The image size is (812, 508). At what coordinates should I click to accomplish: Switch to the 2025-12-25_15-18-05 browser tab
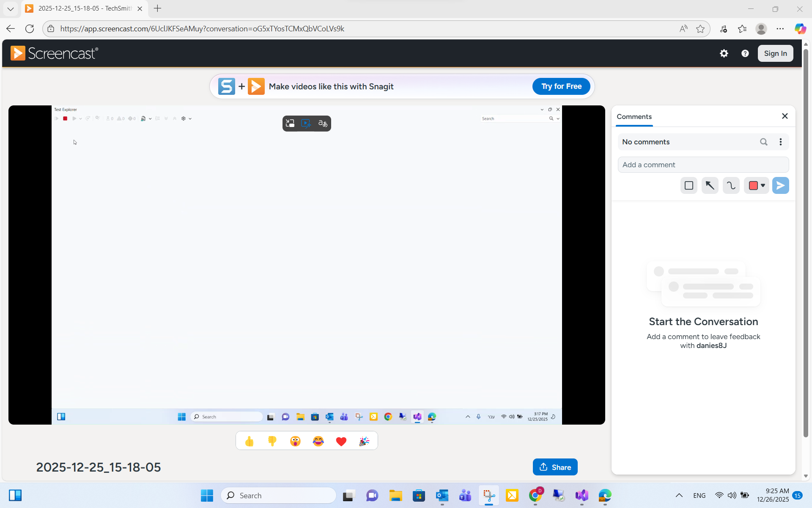pyautogui.click(x=80, y=8)
